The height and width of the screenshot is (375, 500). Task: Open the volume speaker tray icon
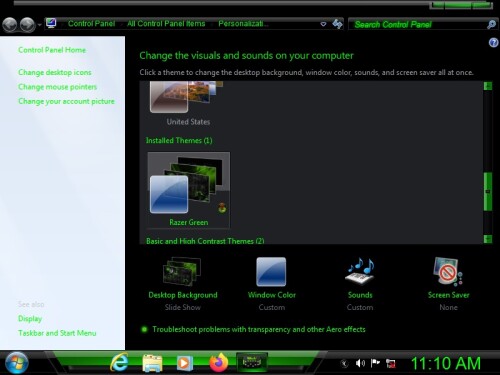click(360, 363)
